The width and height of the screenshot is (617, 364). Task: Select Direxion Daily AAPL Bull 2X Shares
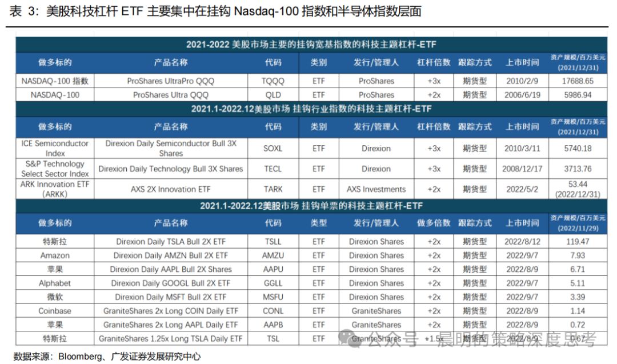[x=171, y=269]
